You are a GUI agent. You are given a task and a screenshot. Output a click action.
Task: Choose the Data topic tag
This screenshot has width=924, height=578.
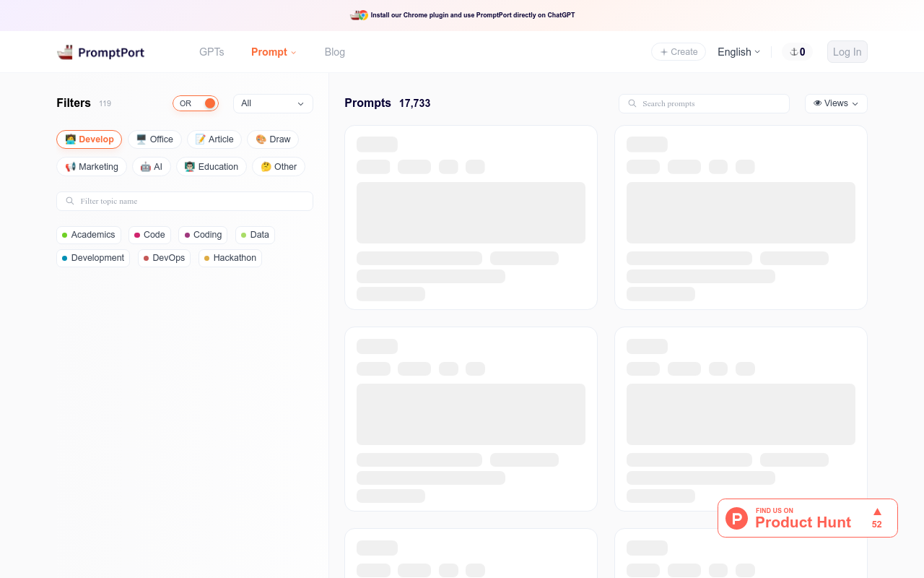tap(255, 235)
